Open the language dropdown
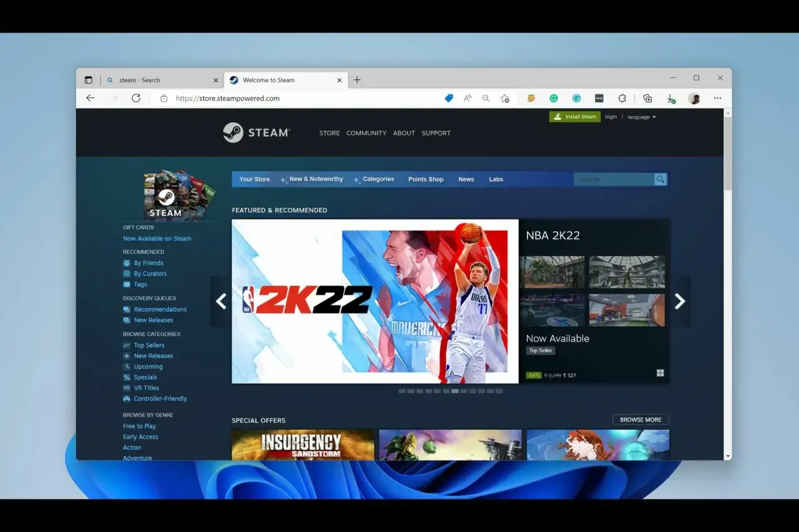799x532 pixels. 642,117
